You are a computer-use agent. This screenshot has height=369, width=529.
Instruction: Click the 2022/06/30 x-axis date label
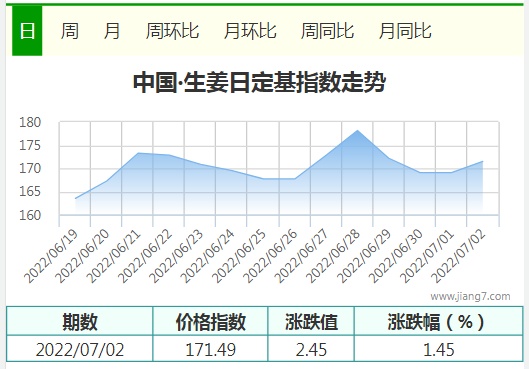coord(396,256)
